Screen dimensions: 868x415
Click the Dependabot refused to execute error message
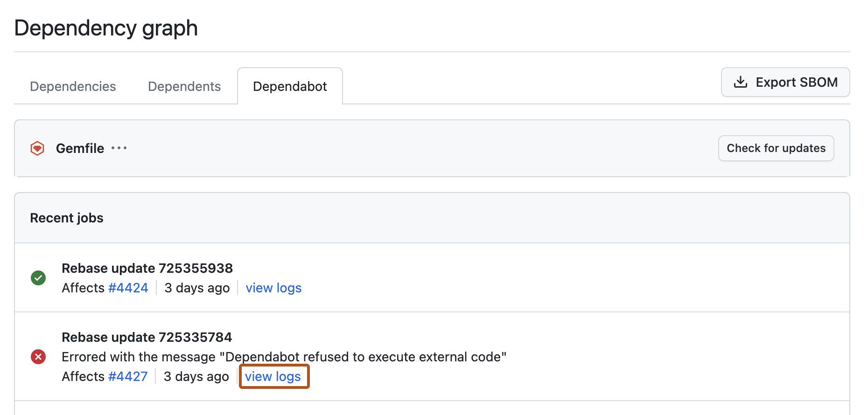click(x=284, y=357)
